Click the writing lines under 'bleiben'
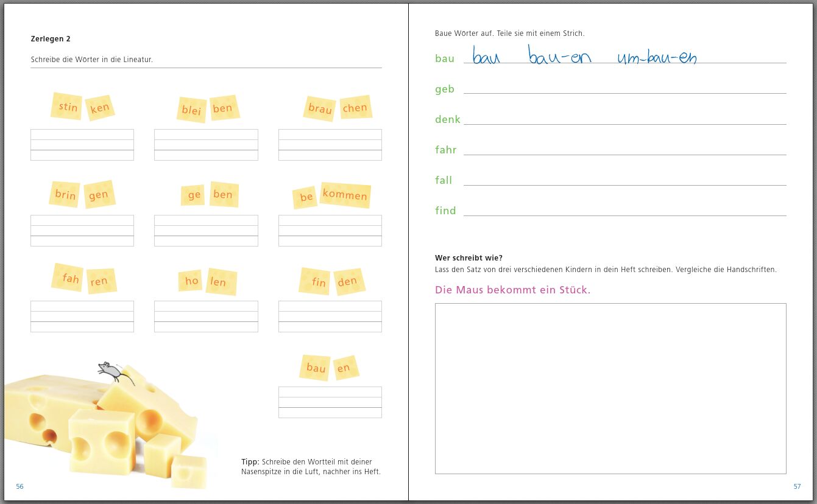Viewport: 817px width, 504px height. click(x=206, y=145)
